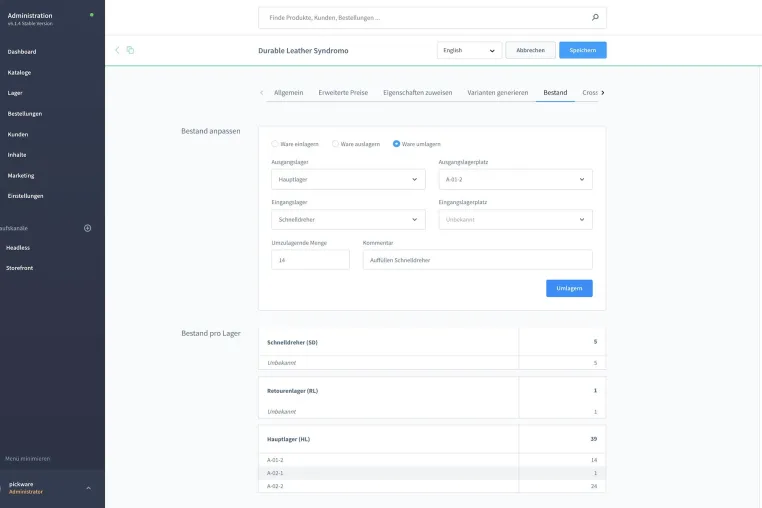Open Einstellungen in the sidebar
Screen dimensions: 762x508
coord(25,196)
